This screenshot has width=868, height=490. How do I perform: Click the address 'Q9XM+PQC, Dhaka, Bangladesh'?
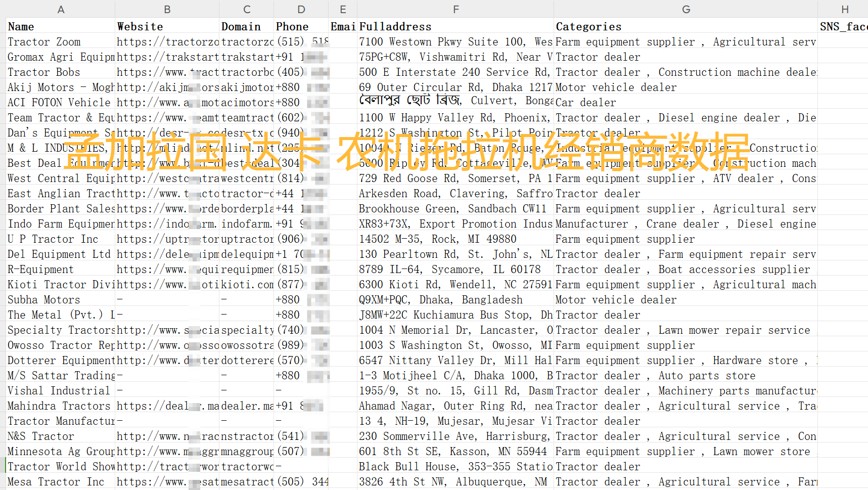pyautogui.click(x=455, y=299)
